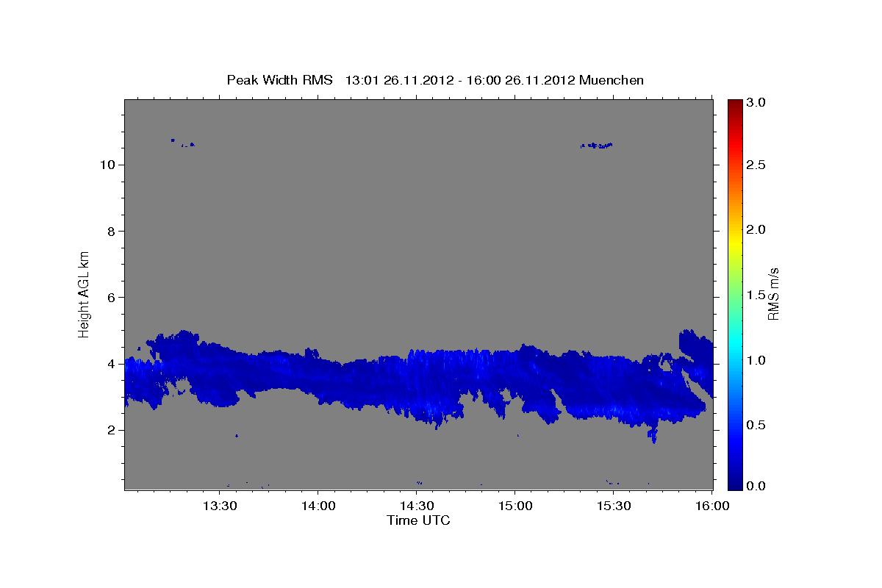Click the plot title 'Peak Width RMS'
The width and height of the screenshot is (882, 588).
click(x=279, y=79)
